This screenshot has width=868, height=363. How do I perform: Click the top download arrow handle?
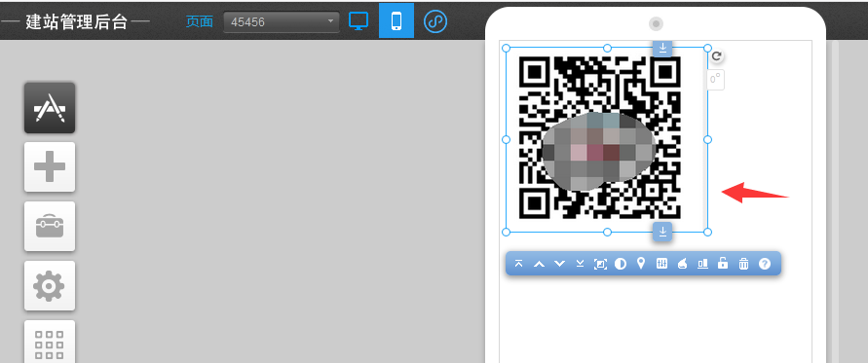pos(662,48)
